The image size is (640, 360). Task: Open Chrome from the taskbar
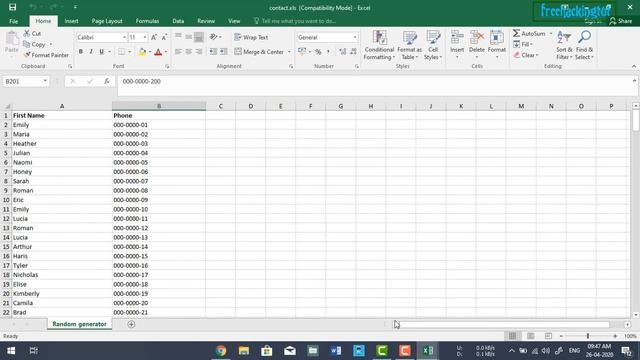[x=221, y=351]
